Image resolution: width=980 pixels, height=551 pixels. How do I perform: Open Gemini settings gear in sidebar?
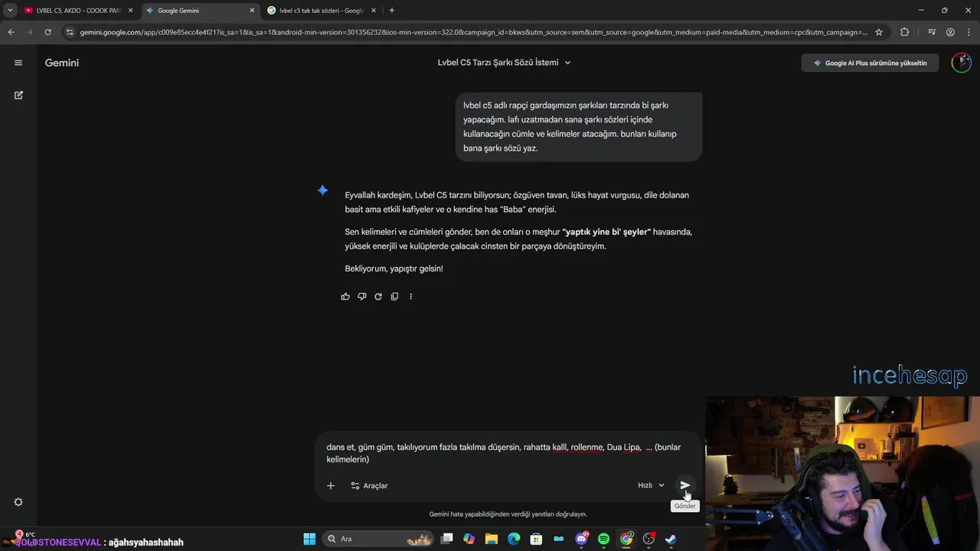tap(18, 502)
